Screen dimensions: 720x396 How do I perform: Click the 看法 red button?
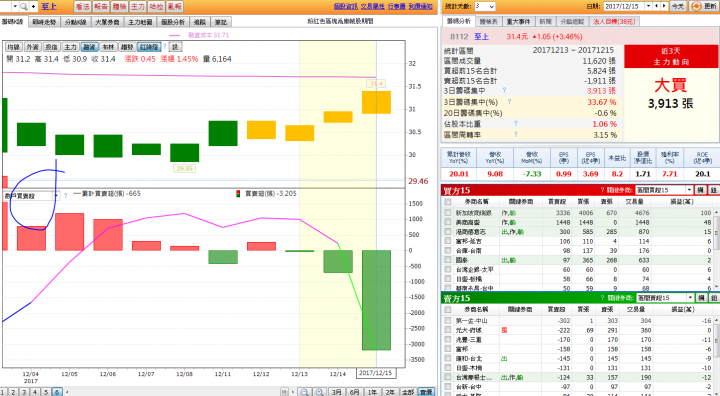point(83,6)
